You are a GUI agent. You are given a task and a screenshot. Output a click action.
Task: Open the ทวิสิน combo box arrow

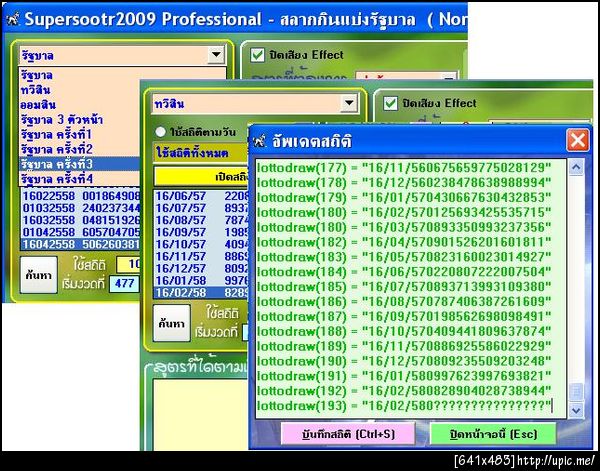point(349,103)
